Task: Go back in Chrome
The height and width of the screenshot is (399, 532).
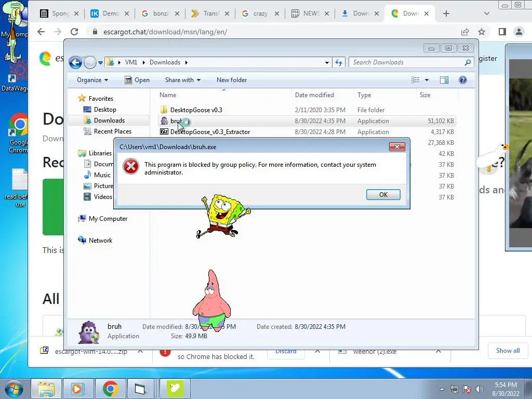Action: coord(41,32)
